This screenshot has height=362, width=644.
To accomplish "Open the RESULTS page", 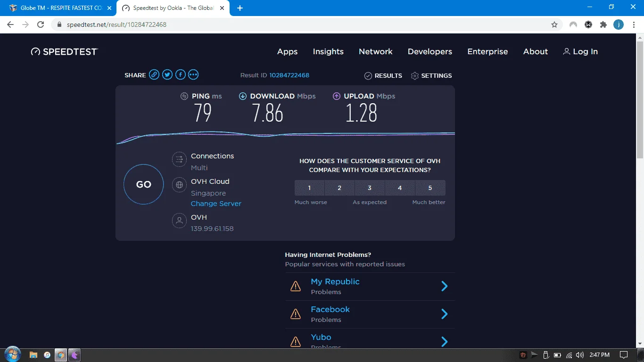I will pyautogui.click(x=383, y=75).
